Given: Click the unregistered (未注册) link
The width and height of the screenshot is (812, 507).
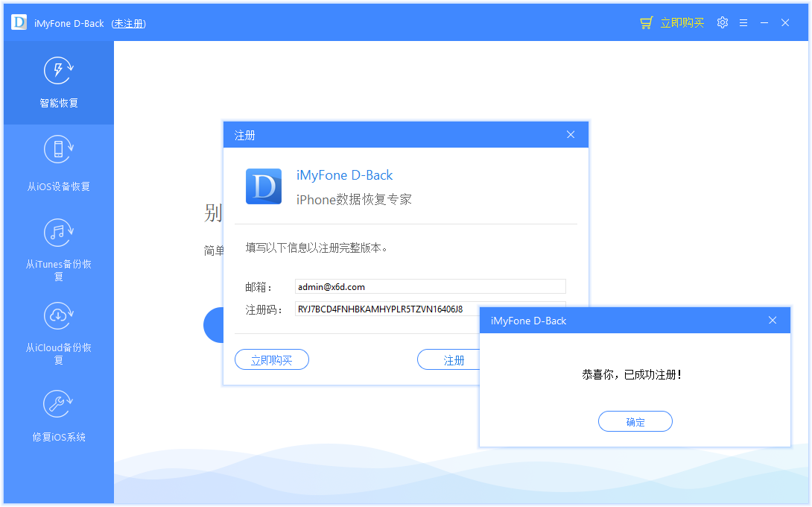Looking at the screenshot, I should click(x=128, y=24).
